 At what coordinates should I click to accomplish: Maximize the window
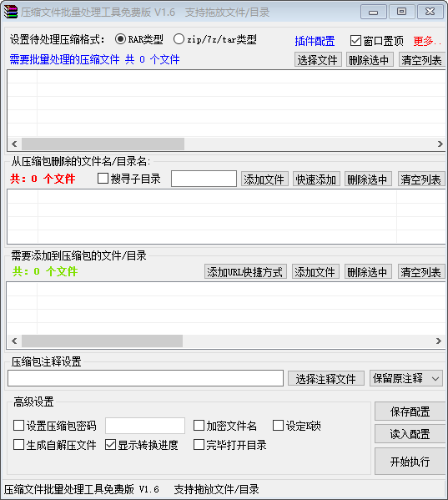click(401, 13)
